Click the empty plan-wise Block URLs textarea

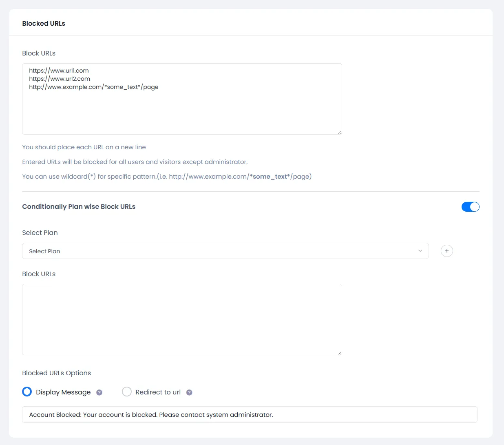tap(182, 319)
